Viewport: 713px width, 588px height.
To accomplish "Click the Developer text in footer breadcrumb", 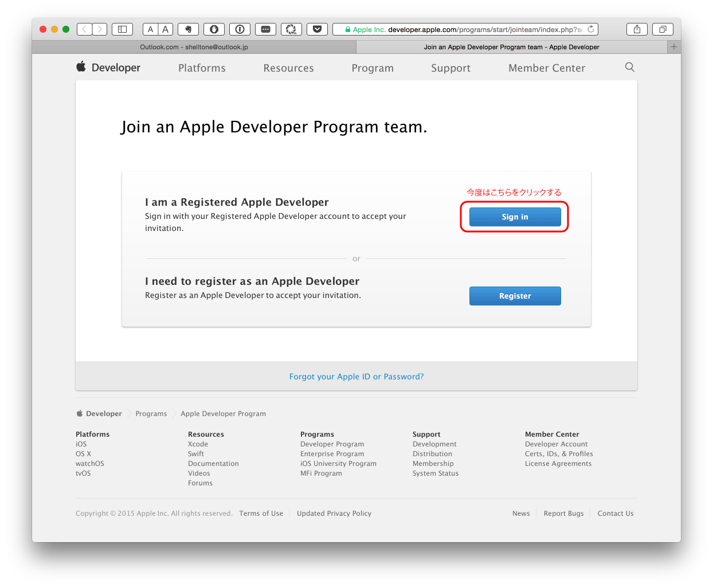I will point(104,414).
